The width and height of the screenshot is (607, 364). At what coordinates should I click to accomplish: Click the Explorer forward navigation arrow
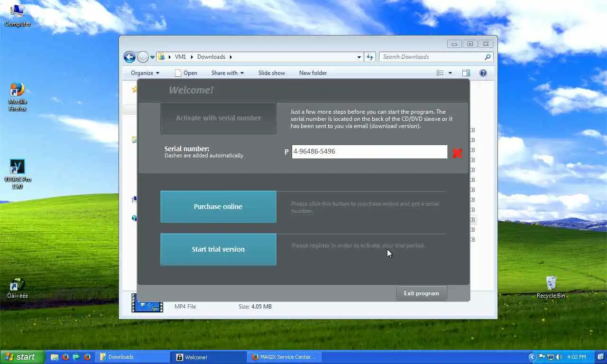(143, 57)
